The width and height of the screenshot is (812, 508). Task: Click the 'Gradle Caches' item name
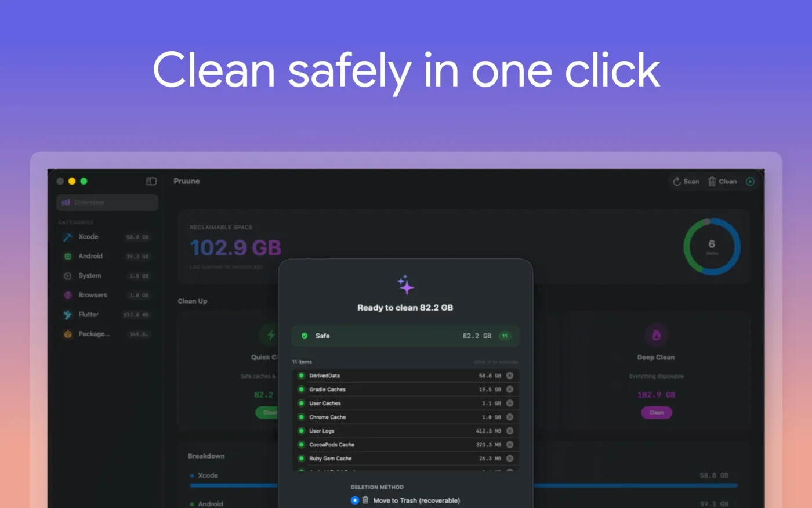(x=328, y=390)
